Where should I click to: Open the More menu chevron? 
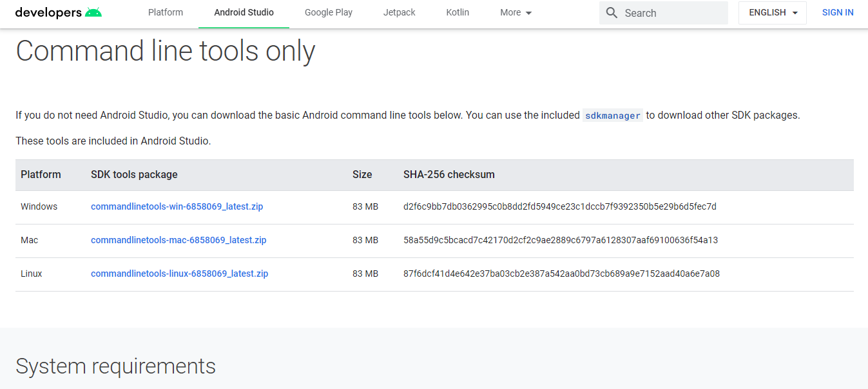point(530,12)
